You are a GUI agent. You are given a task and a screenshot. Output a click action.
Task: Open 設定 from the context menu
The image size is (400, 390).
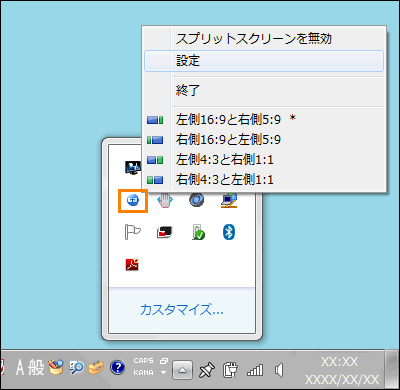click(264, 61)
